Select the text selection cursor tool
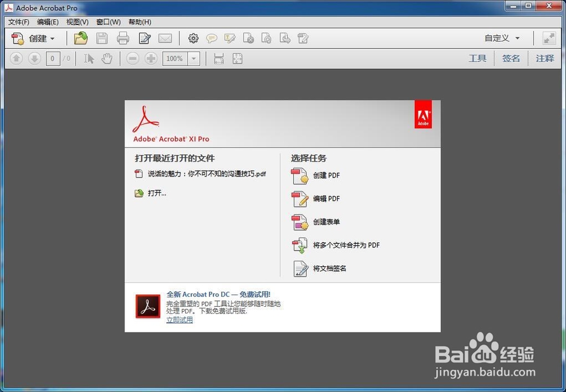This screenshot has height=392, width=566. (89, 58)
